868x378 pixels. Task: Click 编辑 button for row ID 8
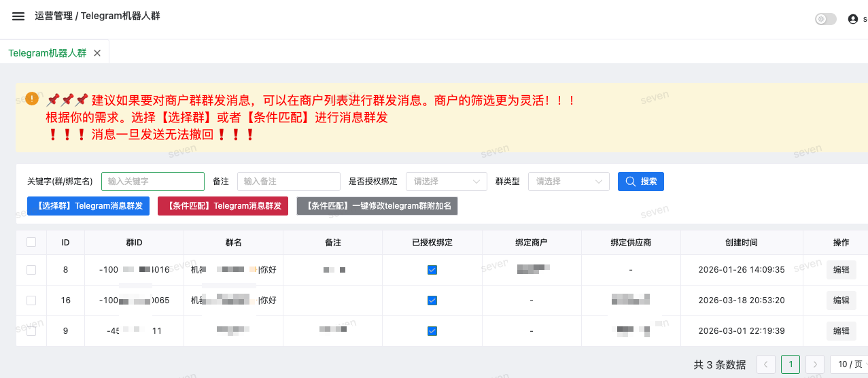coord(841,270)
